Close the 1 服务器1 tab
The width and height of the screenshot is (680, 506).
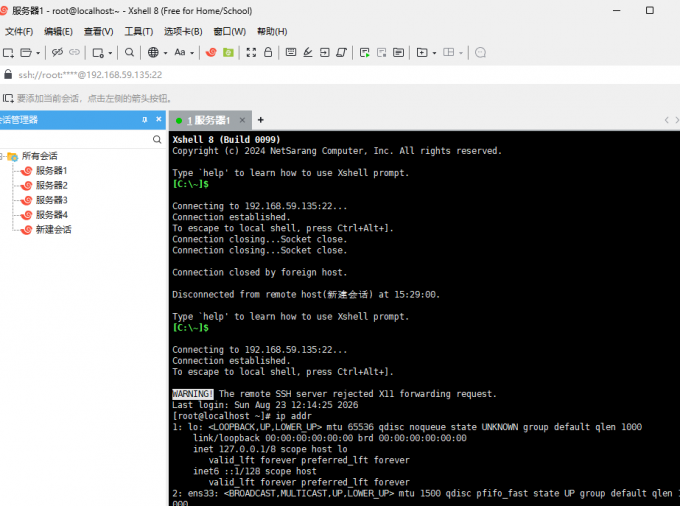pos(242,120)
